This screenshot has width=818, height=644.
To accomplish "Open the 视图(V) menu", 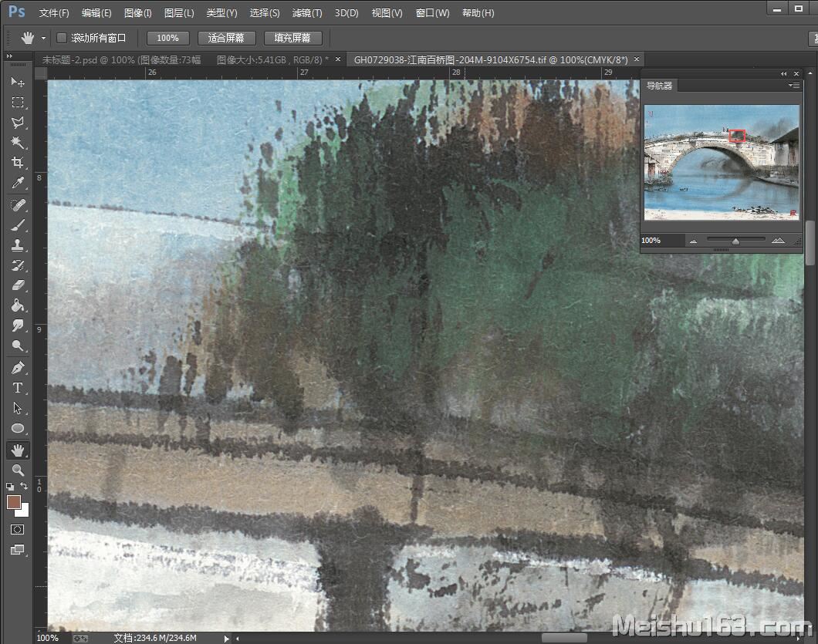I will coord(387,12).
